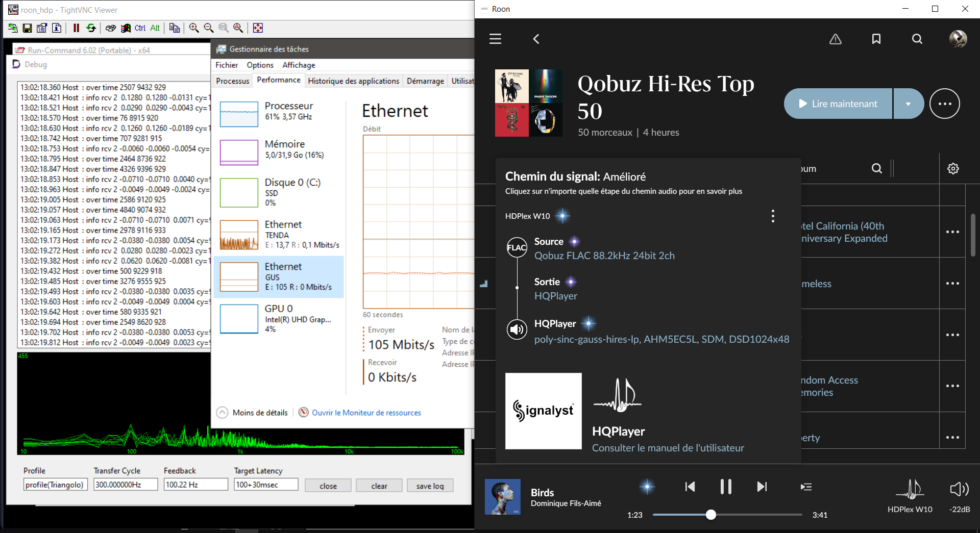Click the Target Latency field
Image resolution: width=980 pixels, height=533 pixels.
[266, 485]
